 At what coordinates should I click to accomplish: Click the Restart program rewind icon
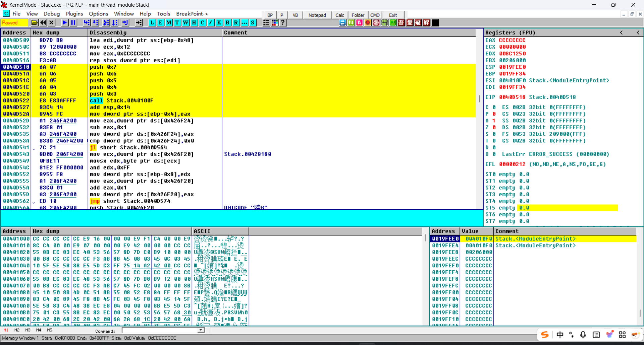pyautogui.click(x=43, y=23)
